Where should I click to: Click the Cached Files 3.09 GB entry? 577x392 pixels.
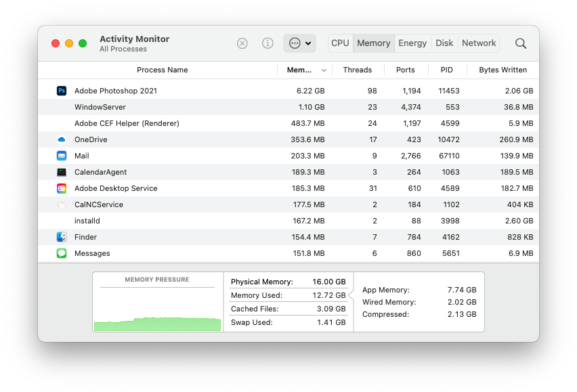click(288, 309)
